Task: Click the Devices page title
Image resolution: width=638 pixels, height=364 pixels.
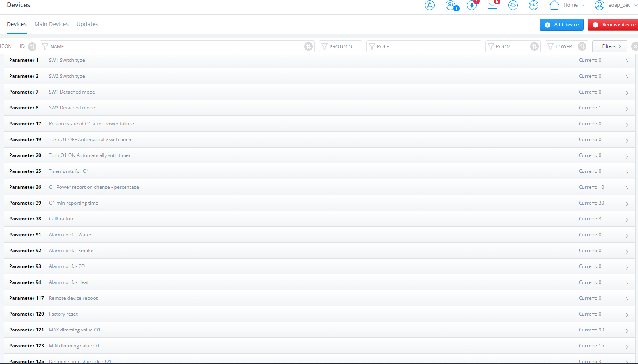Action: pyautogui.click(x=18, y=5)
